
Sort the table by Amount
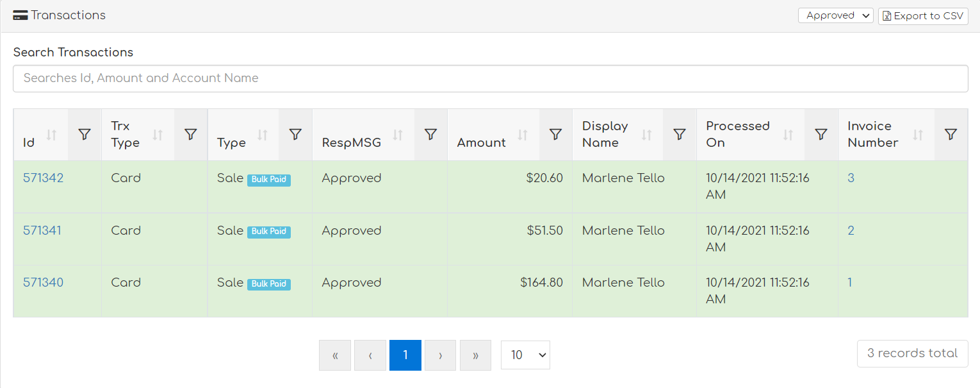pos(523,135)
